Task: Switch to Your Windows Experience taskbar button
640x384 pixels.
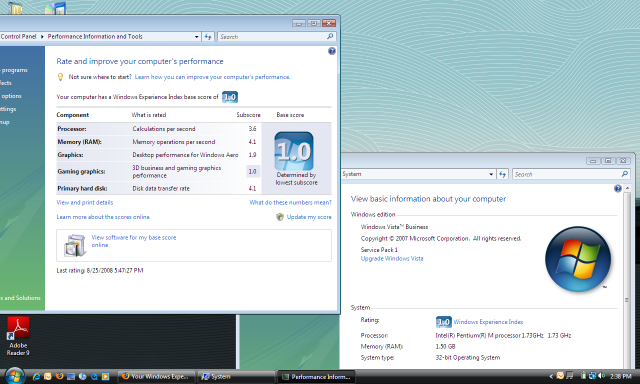Action: [156, 376]
